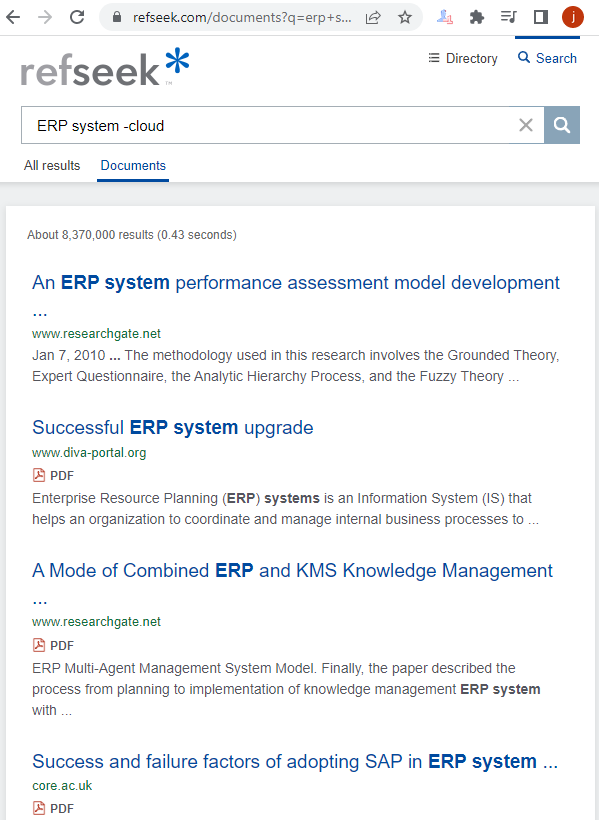The height and width of the screenshot is (820, 599).
Task: Bookmark this page with the star icon
Action: click(404, 18)
